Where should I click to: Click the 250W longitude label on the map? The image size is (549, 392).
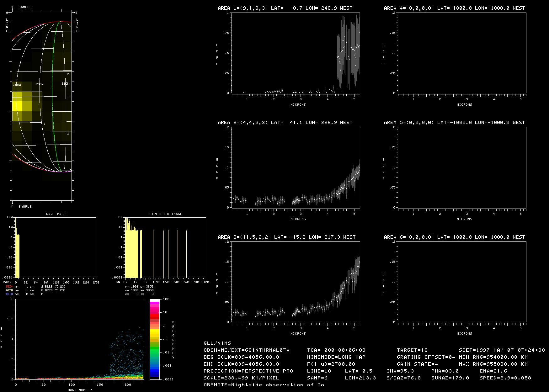click(17, 85)
